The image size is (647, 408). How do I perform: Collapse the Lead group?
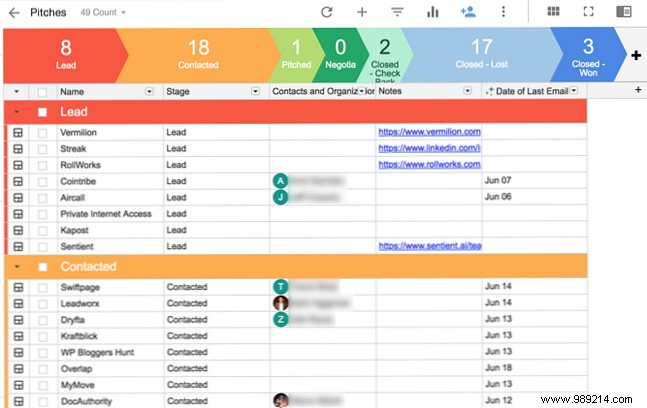pyautogui.click(x=17, y=112)
